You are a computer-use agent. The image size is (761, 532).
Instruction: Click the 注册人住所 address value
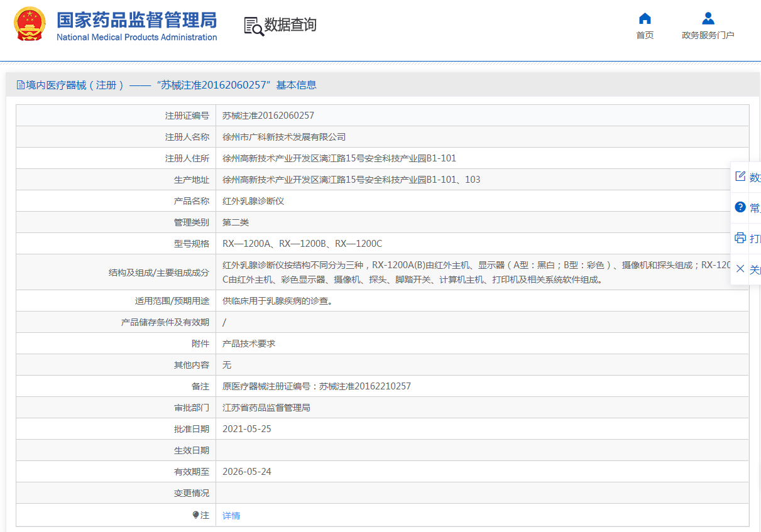(339, 158)
